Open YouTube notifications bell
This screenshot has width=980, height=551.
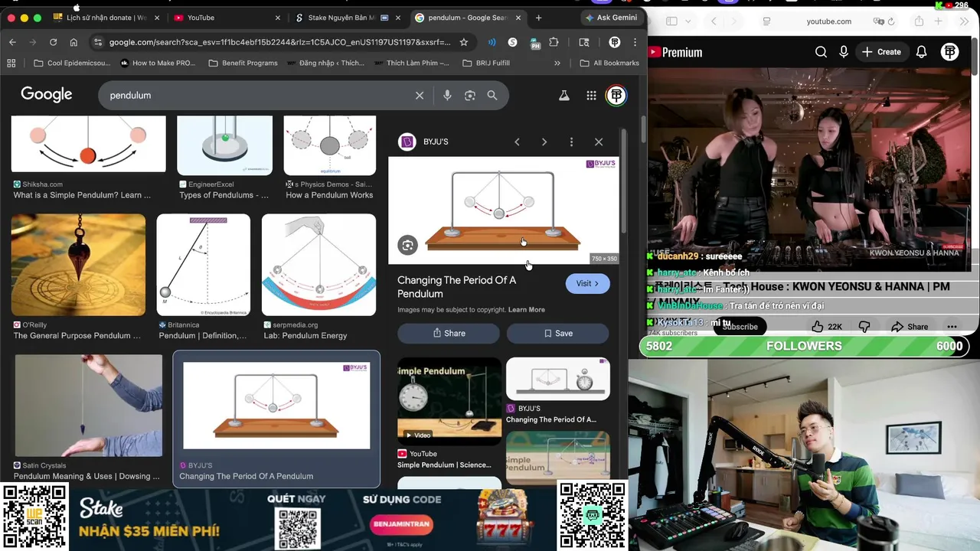tap(922, 52)
